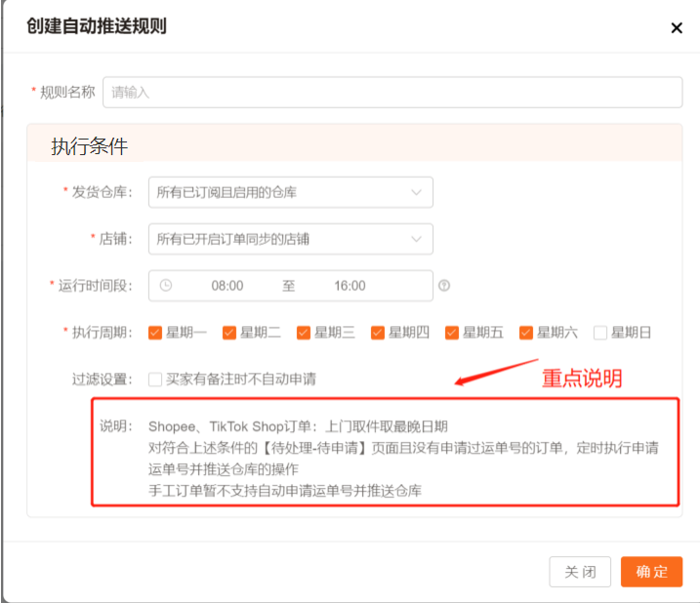The height and width of the screenshot is (603, 700).
Task: Expand the 店铺 dropdown chevron
Action: tap(416, 239)
